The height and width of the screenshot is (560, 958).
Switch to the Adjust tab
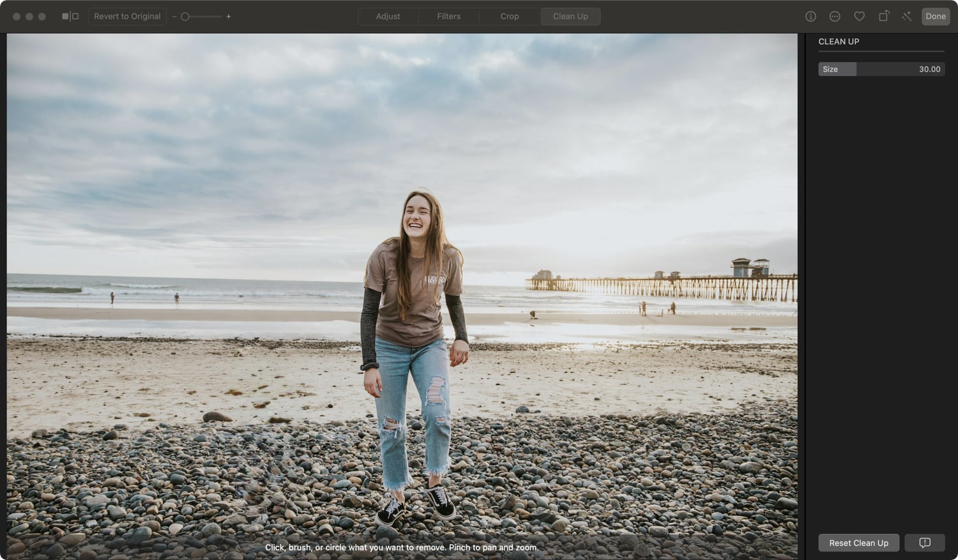tap(388, 17)
